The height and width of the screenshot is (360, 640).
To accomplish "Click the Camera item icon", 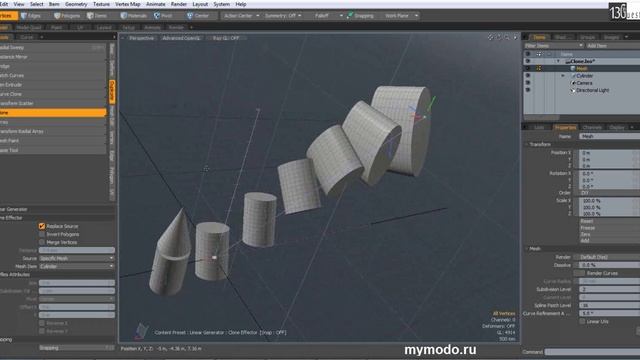I will coord(573,83).
